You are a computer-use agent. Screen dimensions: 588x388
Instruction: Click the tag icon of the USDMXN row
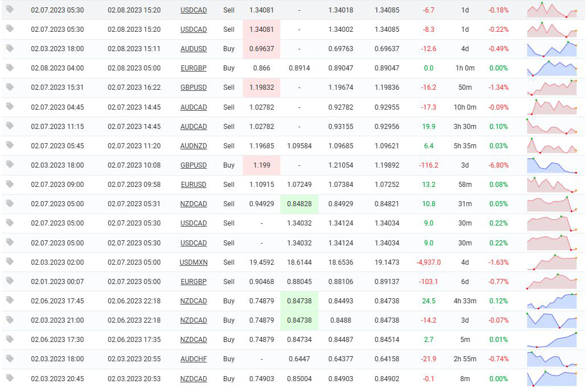click(x=10, y=261)
